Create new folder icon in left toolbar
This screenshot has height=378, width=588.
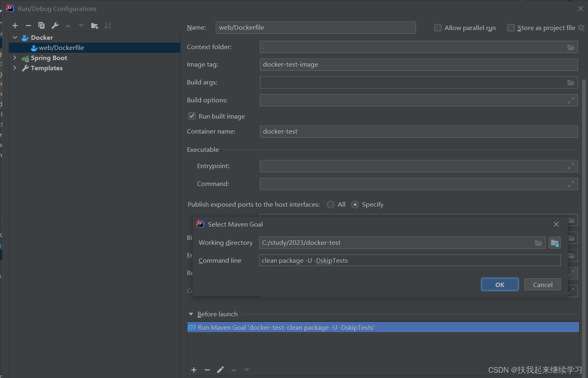[95, 26]
